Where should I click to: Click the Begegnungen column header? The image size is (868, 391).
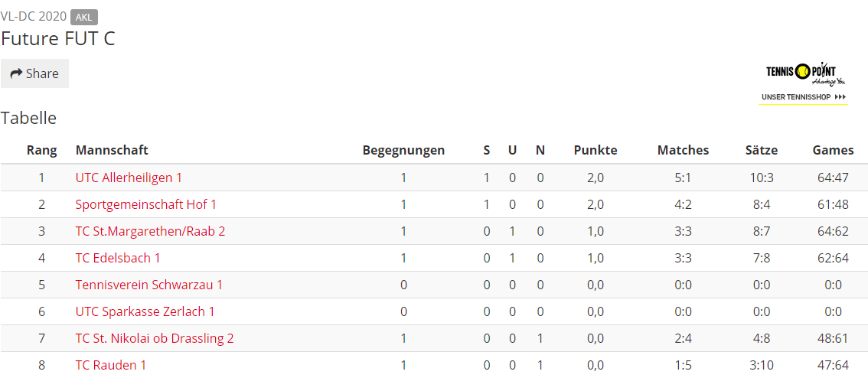point(403,151)
